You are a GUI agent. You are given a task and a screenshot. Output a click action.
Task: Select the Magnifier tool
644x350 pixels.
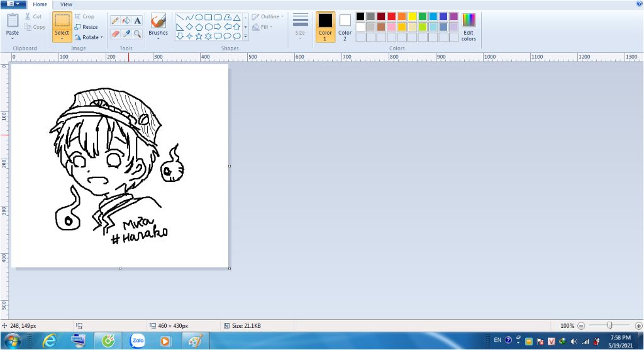pos(138,34)
